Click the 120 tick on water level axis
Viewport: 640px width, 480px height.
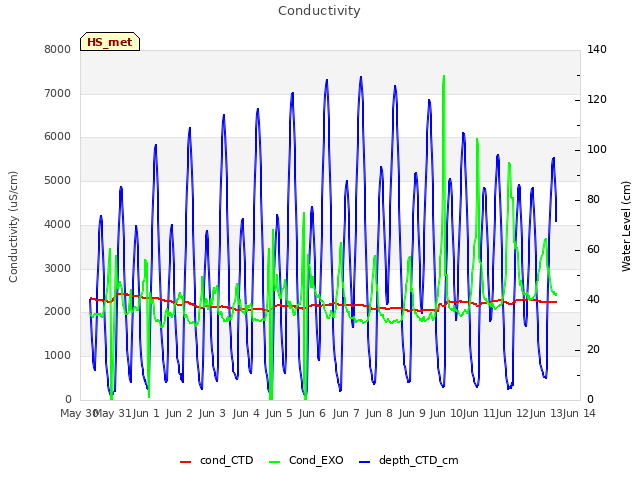pyautogui.click(x=597, y=100)
